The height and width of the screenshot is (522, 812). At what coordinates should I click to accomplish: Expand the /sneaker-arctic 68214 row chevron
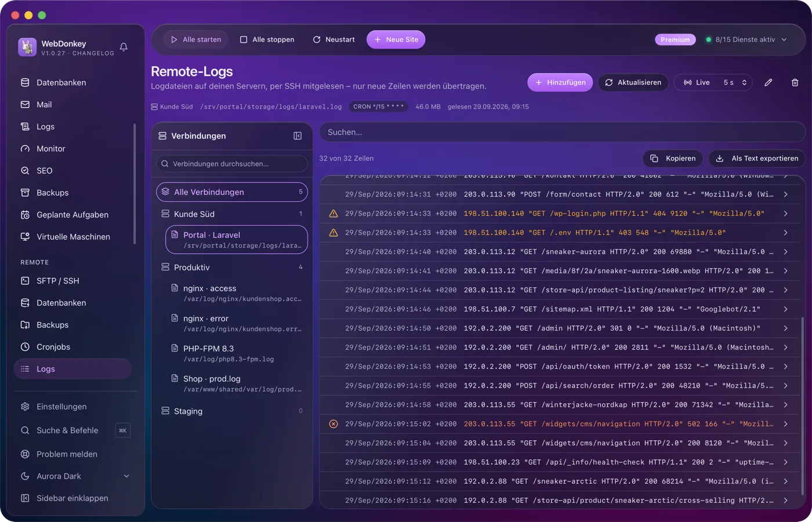pos(785,481)
